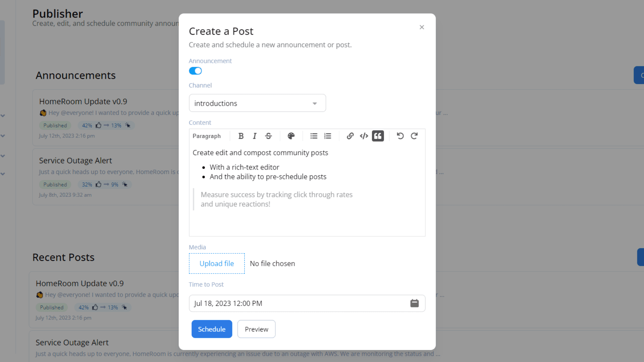Click the Time to Post field
Viewport: 644px width, 362px height.
[295, 303]
